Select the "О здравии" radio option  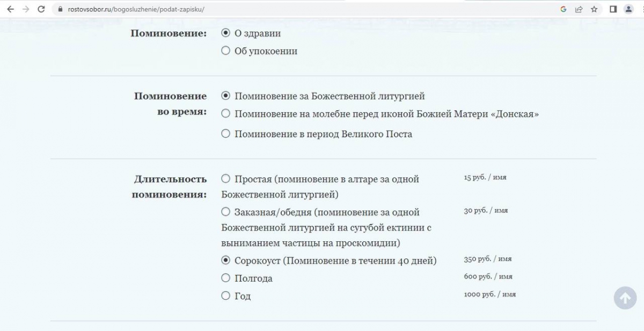click(226, 33)
